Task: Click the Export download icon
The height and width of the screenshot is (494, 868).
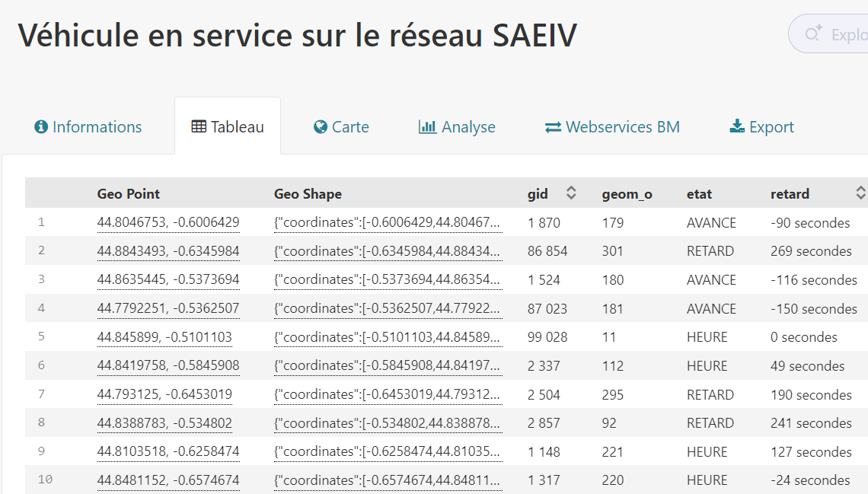Action: [x=737, y=127]
